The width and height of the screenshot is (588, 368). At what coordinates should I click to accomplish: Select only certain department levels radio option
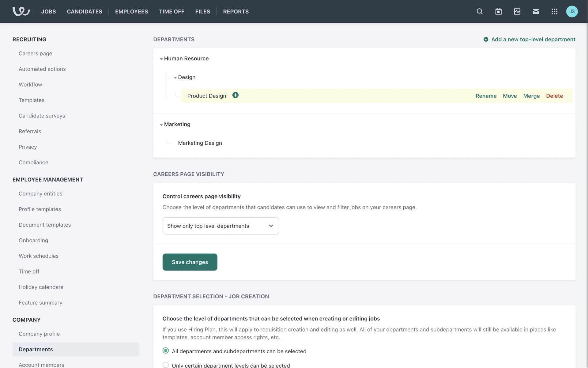point(166,365)
